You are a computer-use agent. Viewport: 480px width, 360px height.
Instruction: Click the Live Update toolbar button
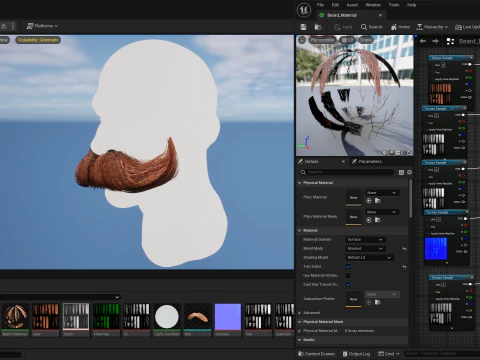click(x=467, y=27)
